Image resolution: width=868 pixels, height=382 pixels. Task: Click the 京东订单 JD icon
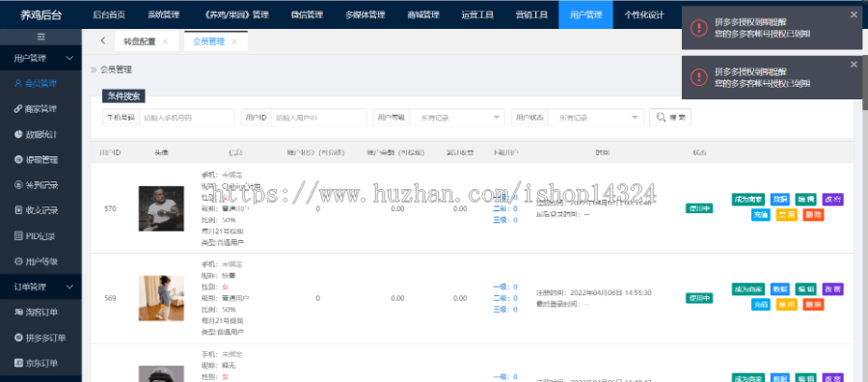click(x=18, y=363)
